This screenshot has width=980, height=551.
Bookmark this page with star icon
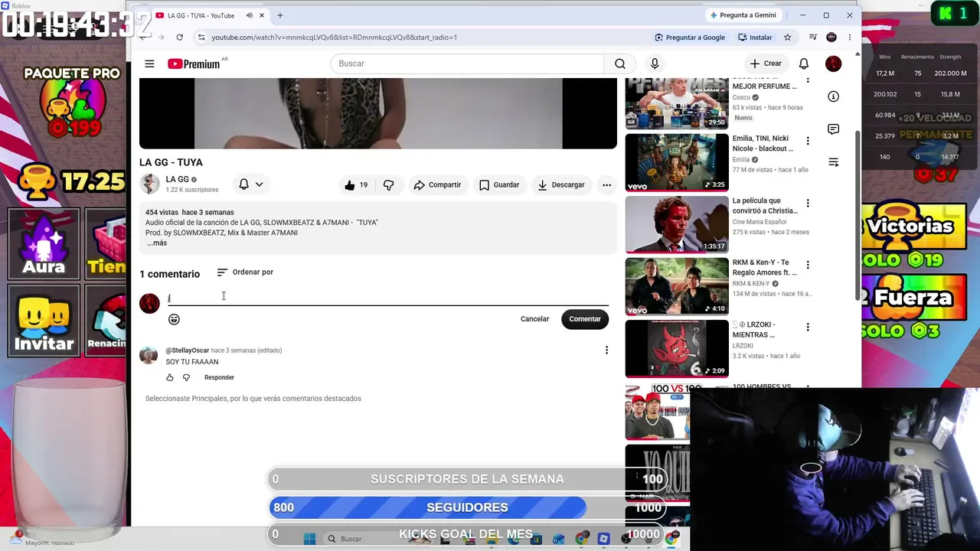click(x=787, y=37)
